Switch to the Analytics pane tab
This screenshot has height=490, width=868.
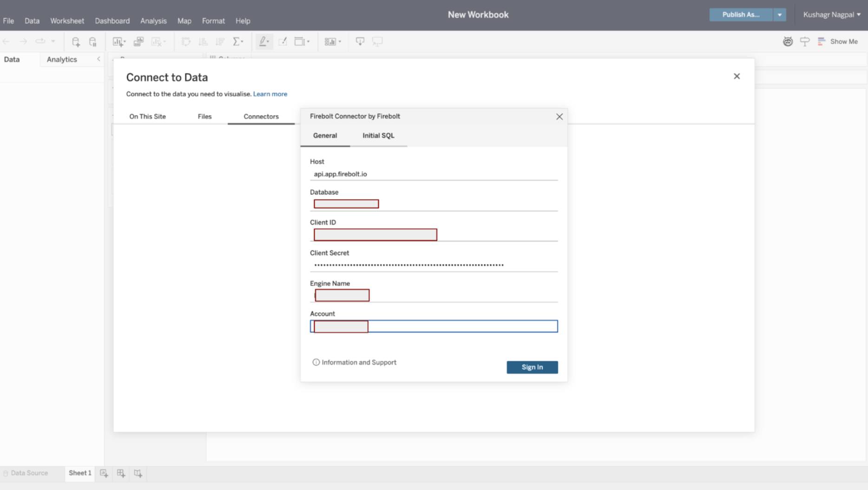pyautogui.click(x=62, y=59)
